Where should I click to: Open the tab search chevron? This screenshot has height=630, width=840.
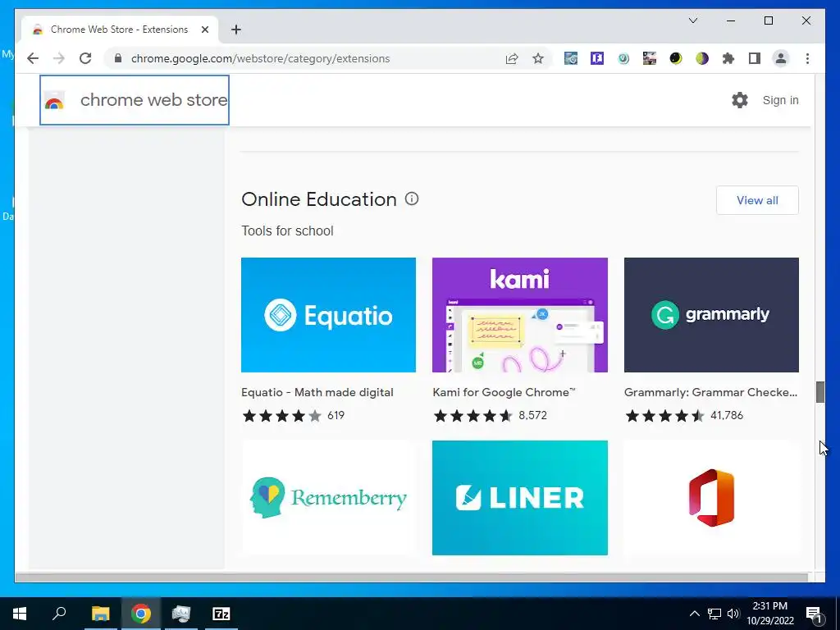692,21
